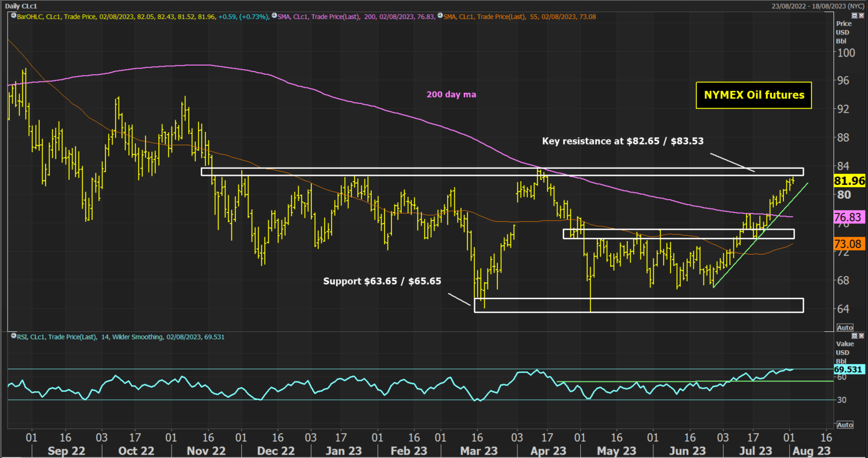Select the Key resistance annotation text
The width and height of the screenshot is (868, 458).
pyautogui.click(x=622, y=141)
